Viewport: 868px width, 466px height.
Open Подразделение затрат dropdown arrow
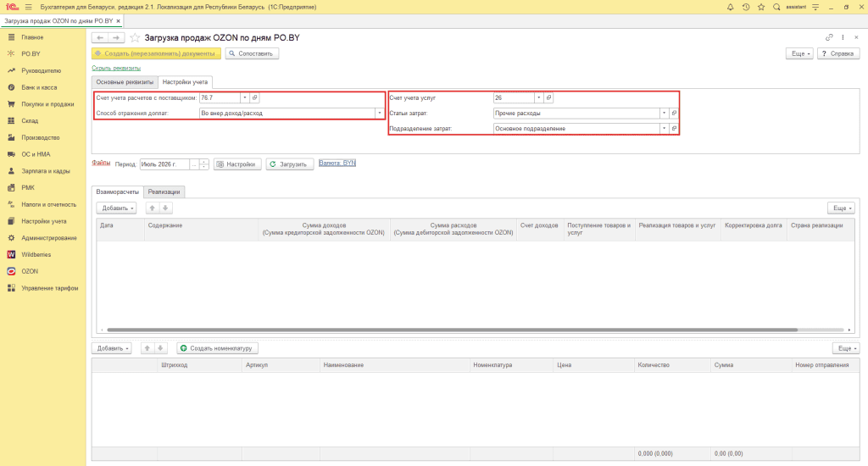point(664,129)
